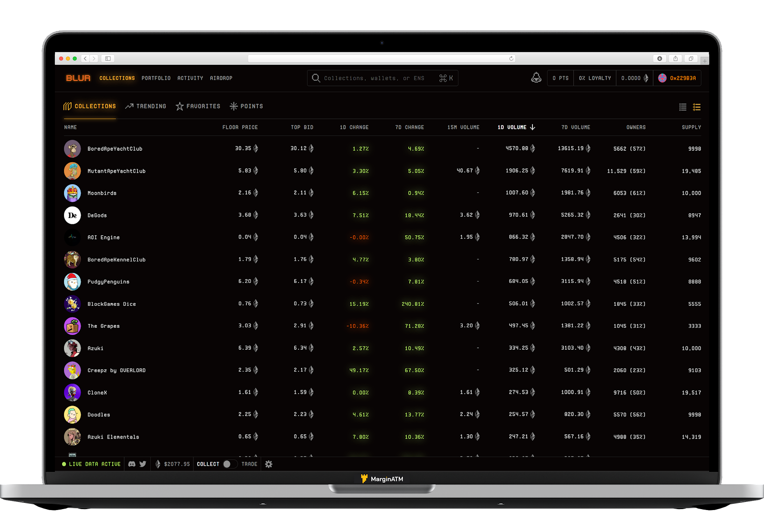Open the Discord icon in footer
764x532 pixels.
(132, 464)
